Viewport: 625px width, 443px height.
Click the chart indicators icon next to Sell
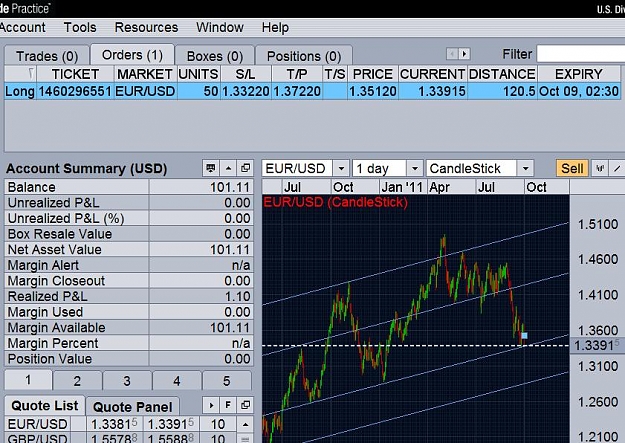pos(600,168)
